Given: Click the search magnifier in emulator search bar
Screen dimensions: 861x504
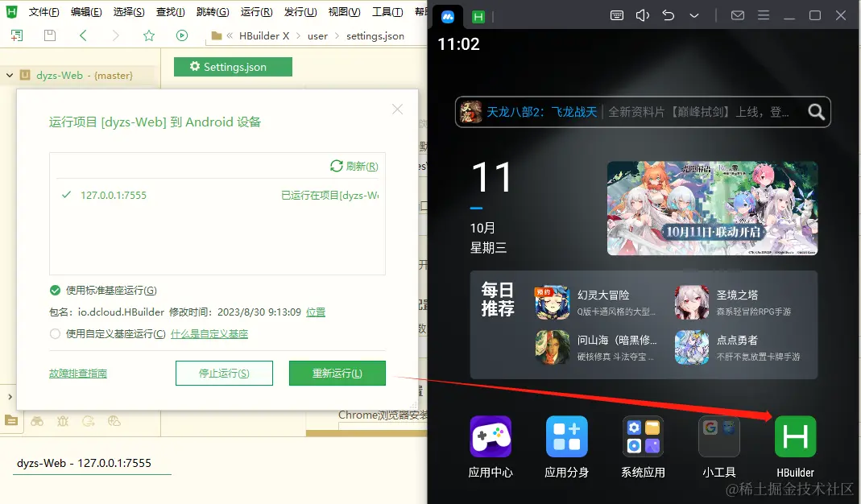Looking at the screenshot, I should click(x=816, y=112).
